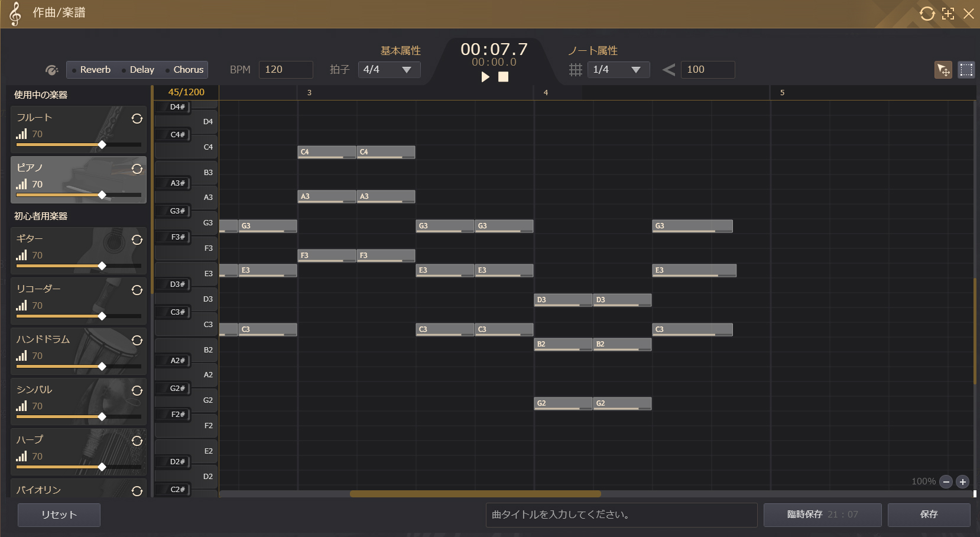980x537 pixels.
Task: Click the refresh icon in the title bar
Action: [927, 14]
